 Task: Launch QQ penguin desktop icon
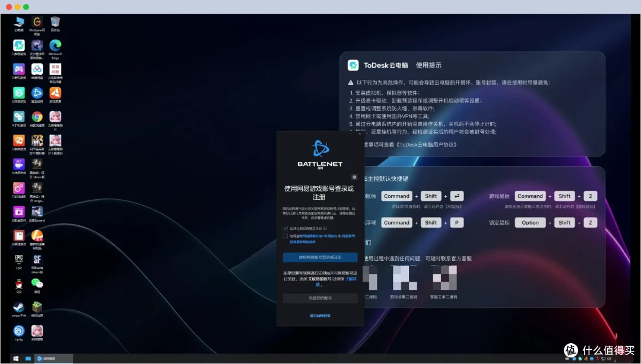[x=19, y=283]
